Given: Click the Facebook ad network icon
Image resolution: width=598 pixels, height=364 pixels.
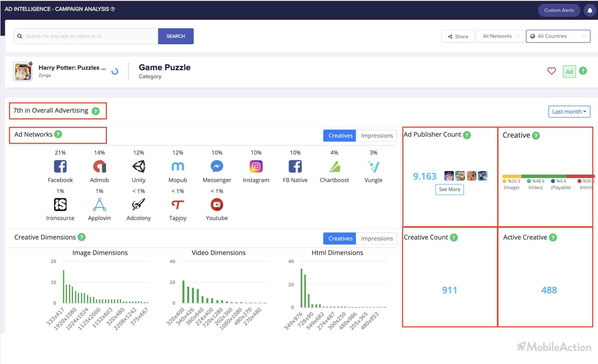Looking at the screenshot, I should [x=60, y=166].
